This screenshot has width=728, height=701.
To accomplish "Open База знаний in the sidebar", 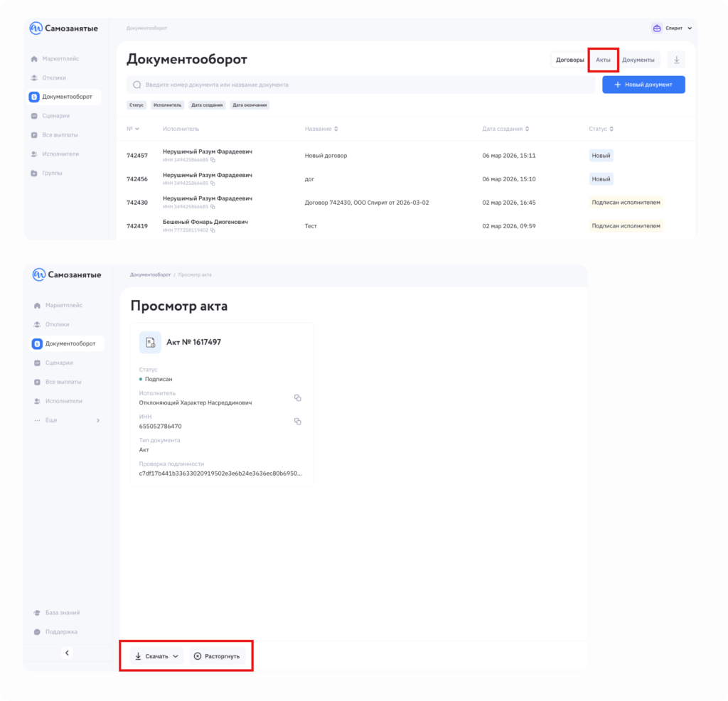I will tap(61, 612).
